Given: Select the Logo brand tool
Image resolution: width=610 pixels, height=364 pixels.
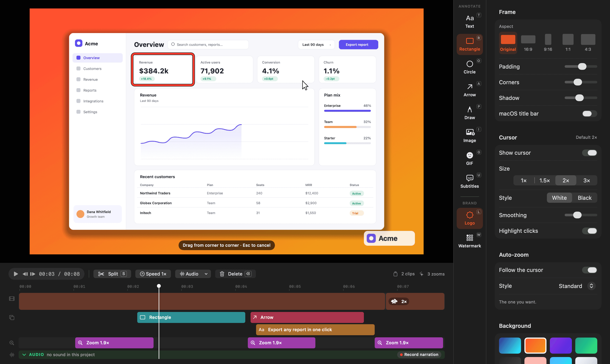Looking at the screenshot, I should click(x=469, y=218).
